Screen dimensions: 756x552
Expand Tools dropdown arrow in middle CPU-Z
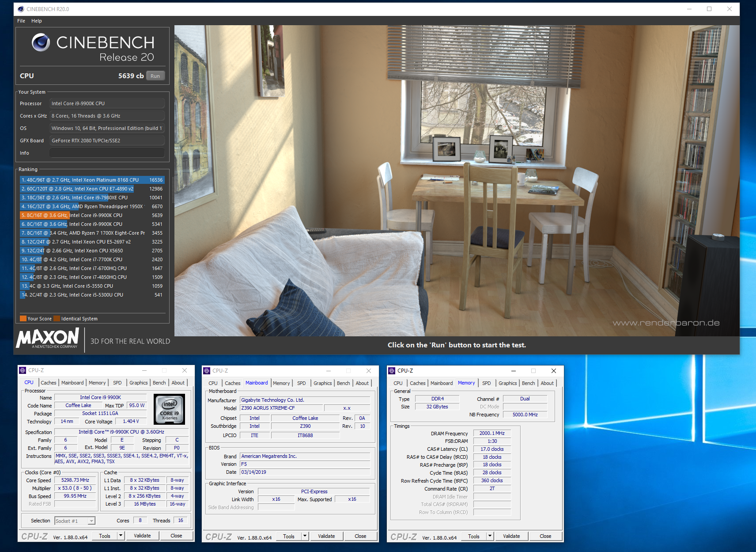[305, 536]
